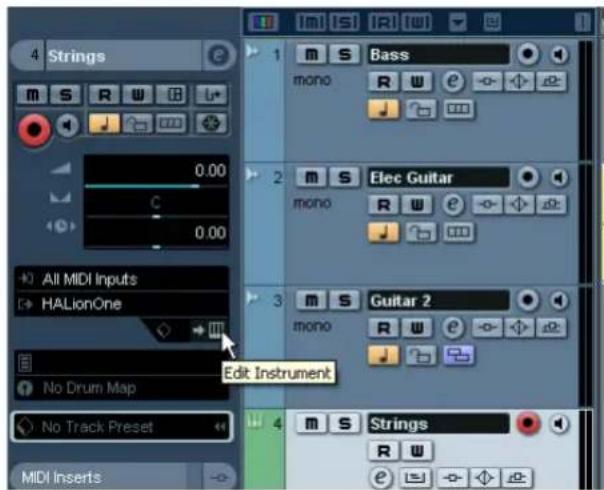The width and height of the screenshot is (604, 490).
Task: Click diamond program icon below HALionOne
Action: click(x=163, y=331)
